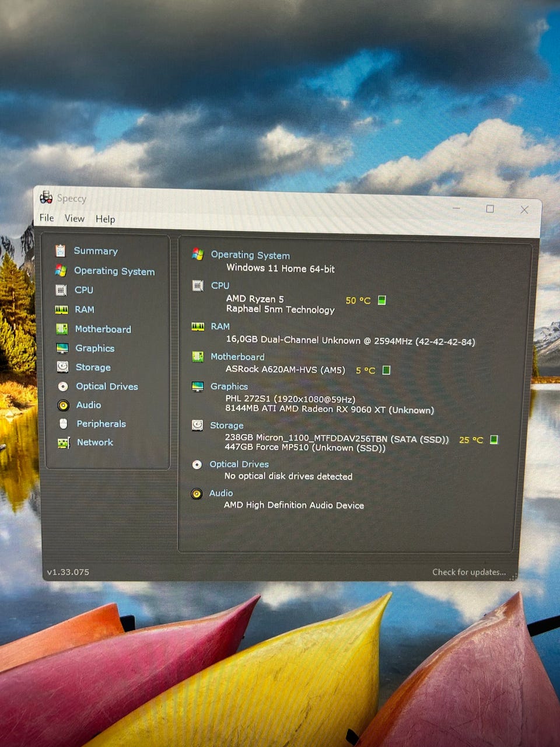Maximize the Speccy window
The width and height of the screenshot is (560, 747).
(490, 209)
